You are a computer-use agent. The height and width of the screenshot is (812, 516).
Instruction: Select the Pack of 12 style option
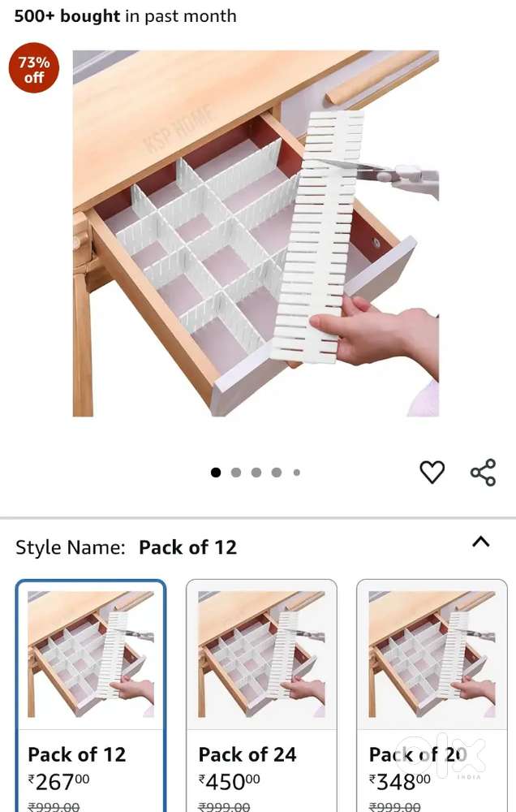click(x=91, y=696)
